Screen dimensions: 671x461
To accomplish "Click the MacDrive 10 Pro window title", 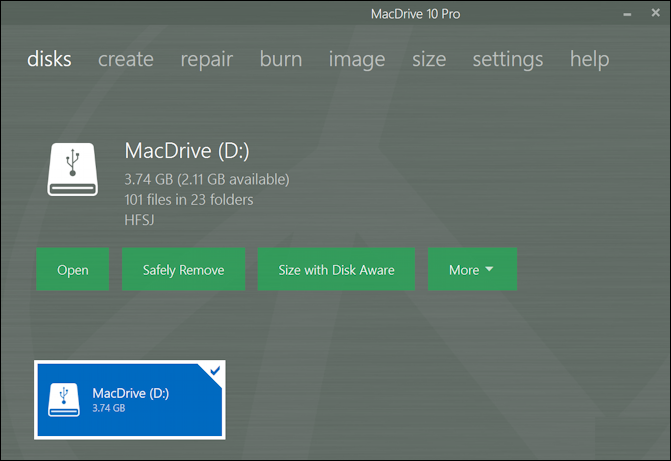I will click(416, 14).
